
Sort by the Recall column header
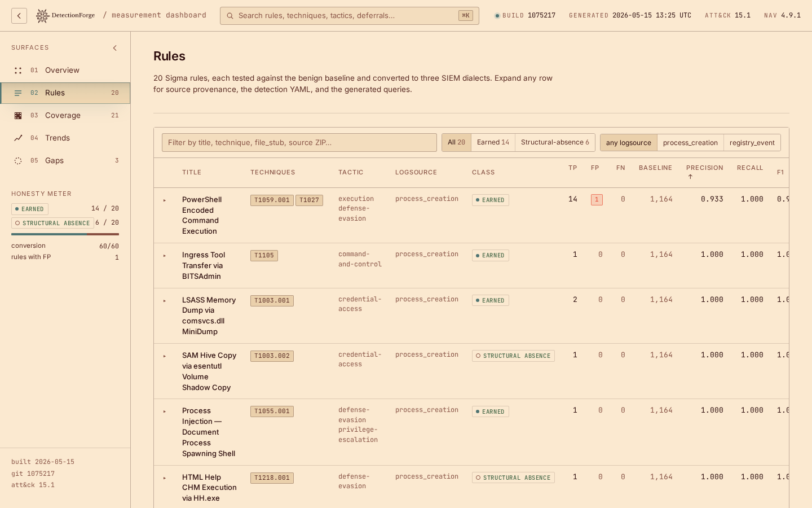(x=750, y=168)
